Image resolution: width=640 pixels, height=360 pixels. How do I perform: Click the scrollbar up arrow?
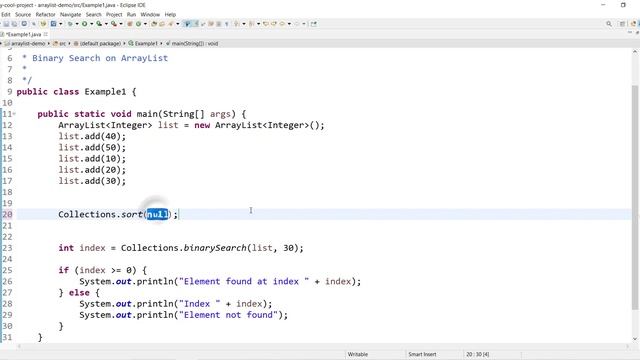[635, 52]
